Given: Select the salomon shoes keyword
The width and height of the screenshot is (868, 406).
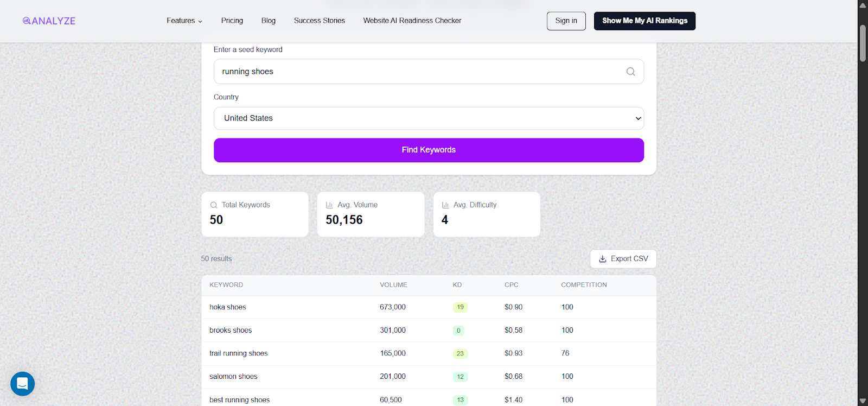Looking at the screenshot, I should coord(233,376).
